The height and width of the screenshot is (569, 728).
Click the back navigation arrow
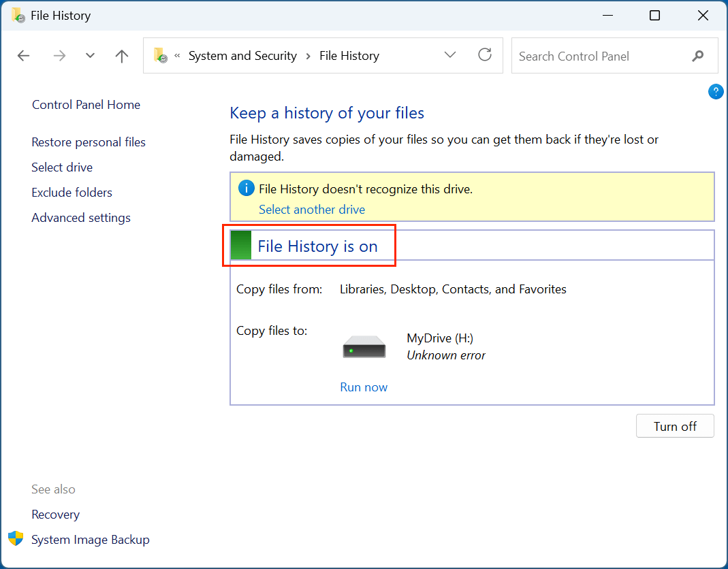[24, 56]
